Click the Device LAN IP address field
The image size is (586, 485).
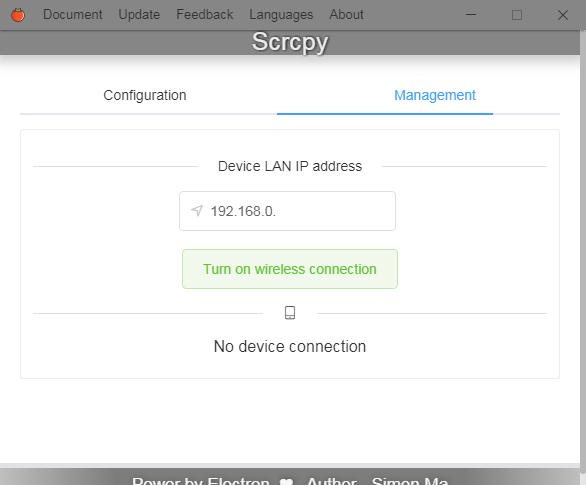(x=287, y=211)
